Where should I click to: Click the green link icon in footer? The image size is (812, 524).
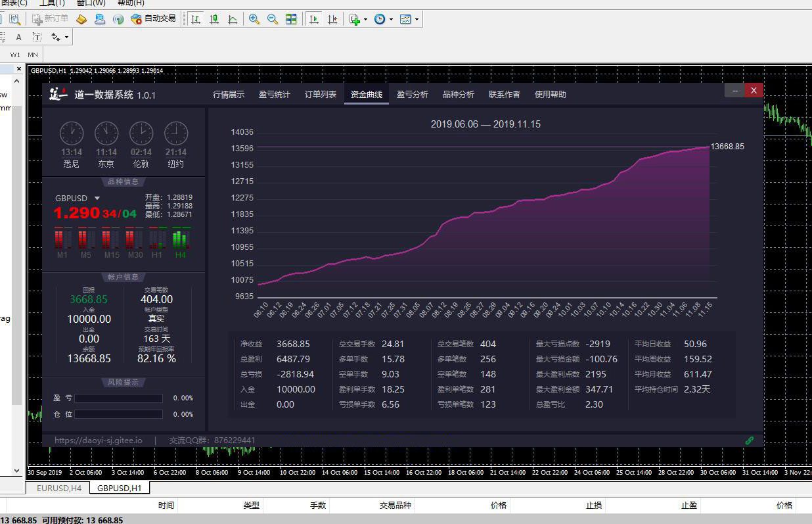(x=750, y=441)
